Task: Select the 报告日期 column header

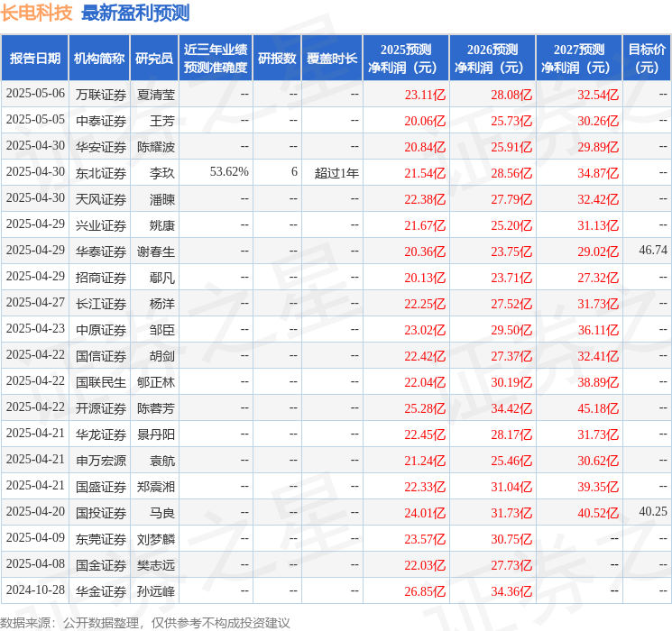Action: (x=34, y=59)
